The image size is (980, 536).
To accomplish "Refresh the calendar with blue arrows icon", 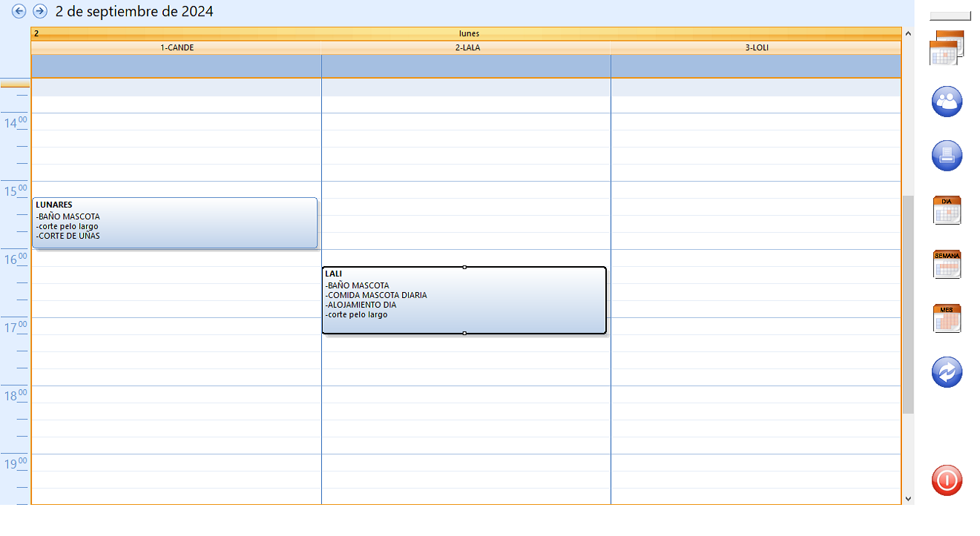I will pyautogui.click(x=947, y=372).
